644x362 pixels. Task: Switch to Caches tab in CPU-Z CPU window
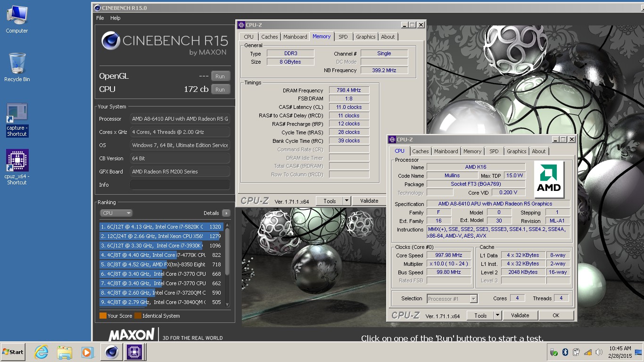click(421, 151)
